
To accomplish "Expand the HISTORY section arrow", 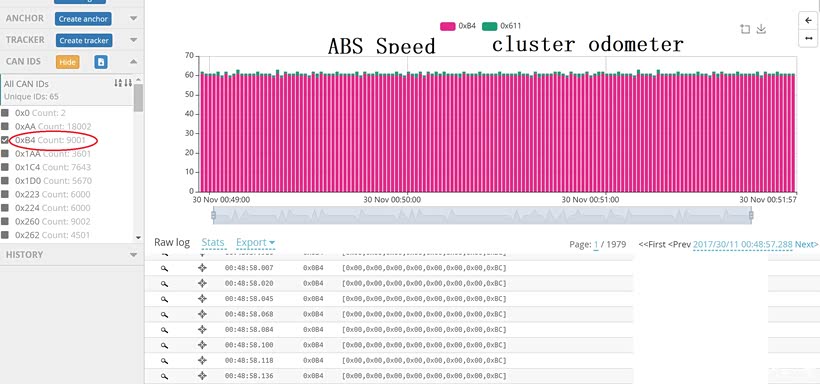I will pos(133,255).
